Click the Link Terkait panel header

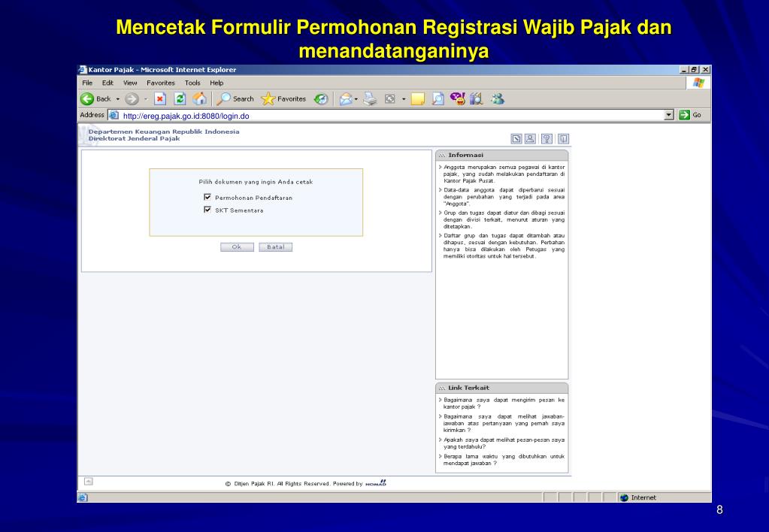point(501,388)
